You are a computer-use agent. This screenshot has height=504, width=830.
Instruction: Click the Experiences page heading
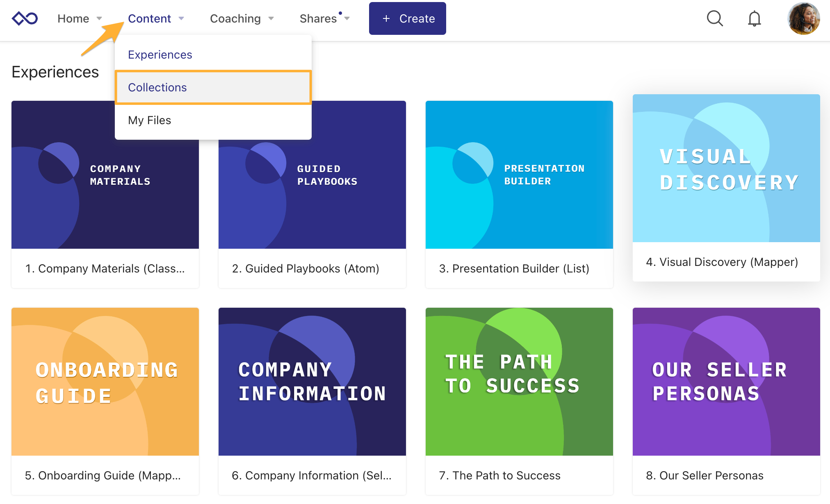point(55,72)
